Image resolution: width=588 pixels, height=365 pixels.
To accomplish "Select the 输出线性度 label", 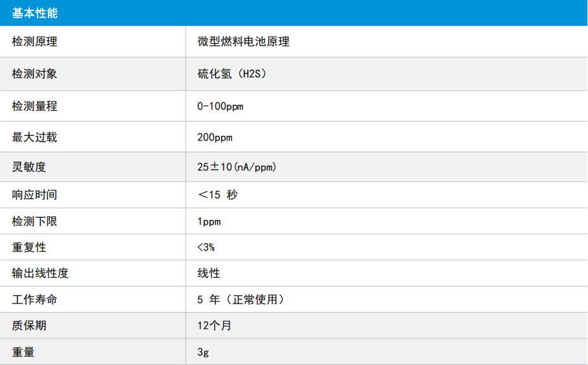I will (x=40, y=273).
